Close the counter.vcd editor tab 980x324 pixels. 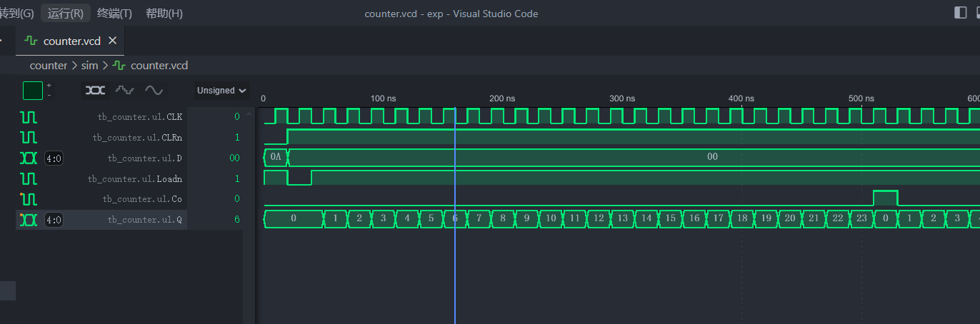pyautogui.click(x=112, y=41)
